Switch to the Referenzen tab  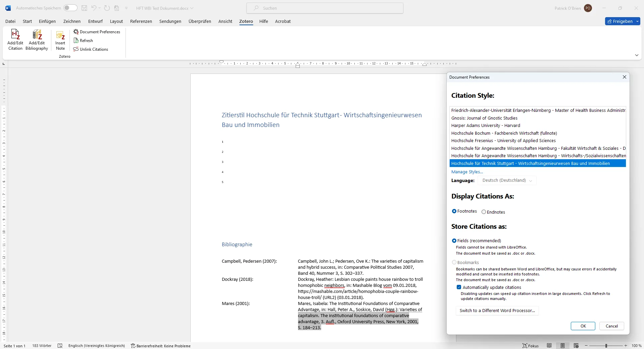[141, 21]
